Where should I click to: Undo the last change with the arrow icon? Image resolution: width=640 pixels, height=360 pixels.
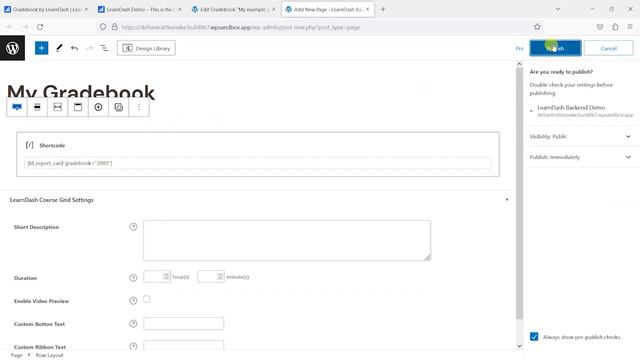click(x=74, y=48)
